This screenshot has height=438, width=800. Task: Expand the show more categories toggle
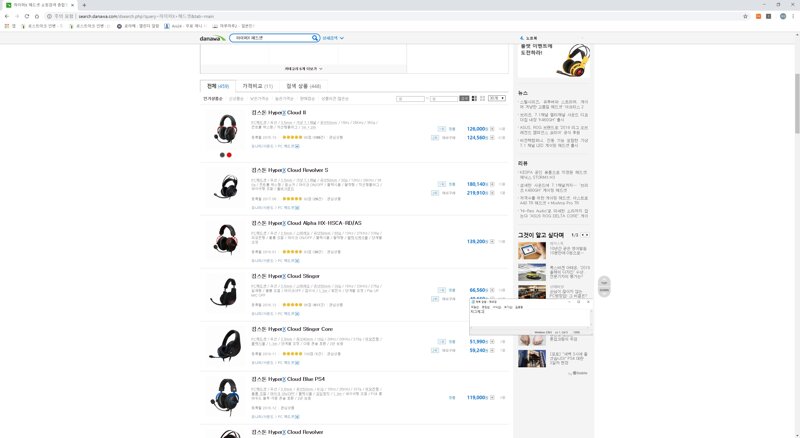pos(304,68)
